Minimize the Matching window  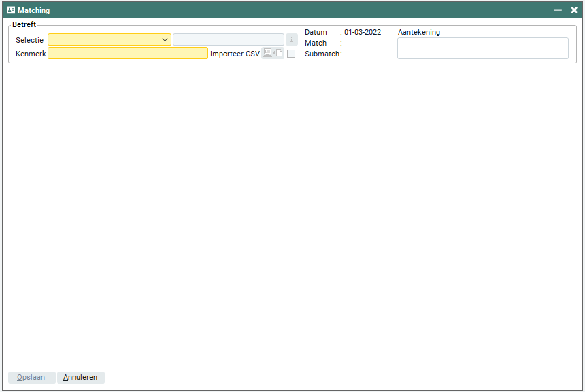click(x=558, y=10)
